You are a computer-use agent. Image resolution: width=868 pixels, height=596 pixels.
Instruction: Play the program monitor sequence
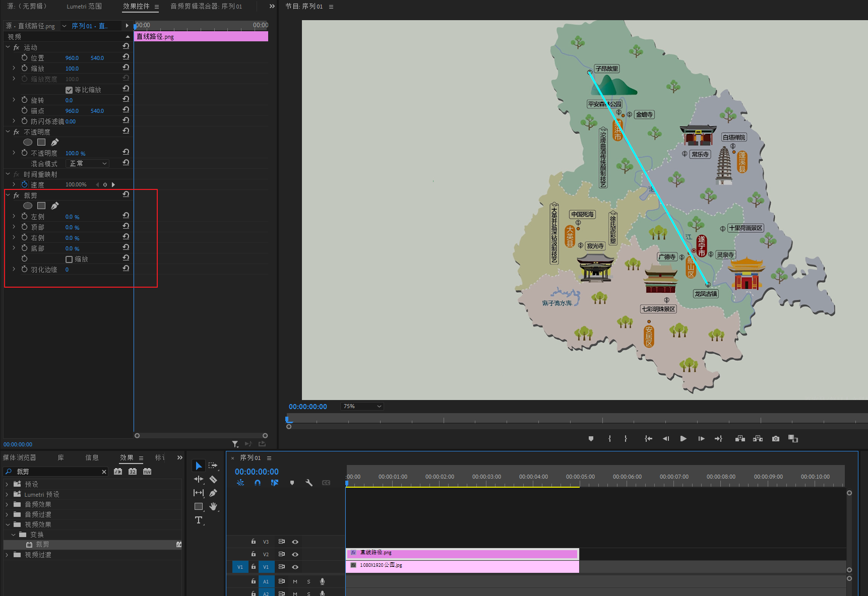[x=683, y=439]
